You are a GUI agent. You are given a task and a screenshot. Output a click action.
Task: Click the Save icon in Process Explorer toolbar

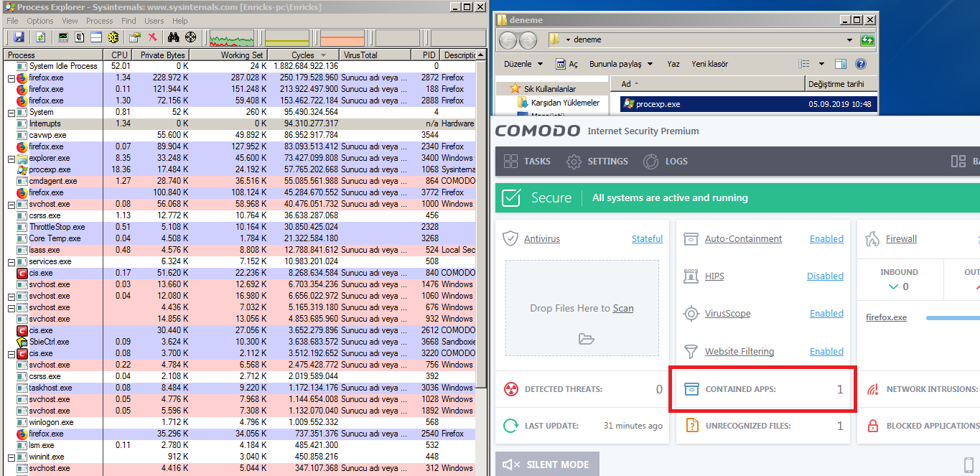(x=19, y=37)
